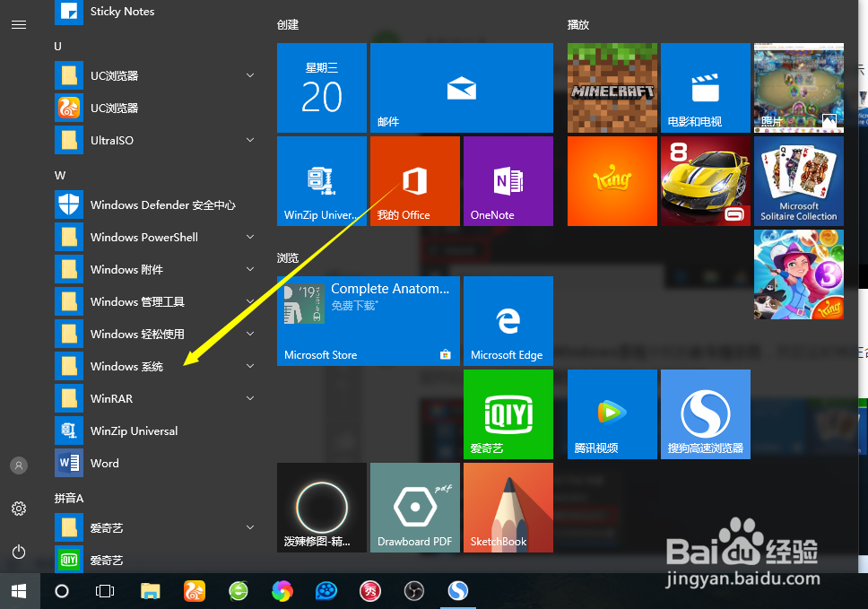
Task: Launch 搜狗高速浏览器 tile
Action: point(706,414)
